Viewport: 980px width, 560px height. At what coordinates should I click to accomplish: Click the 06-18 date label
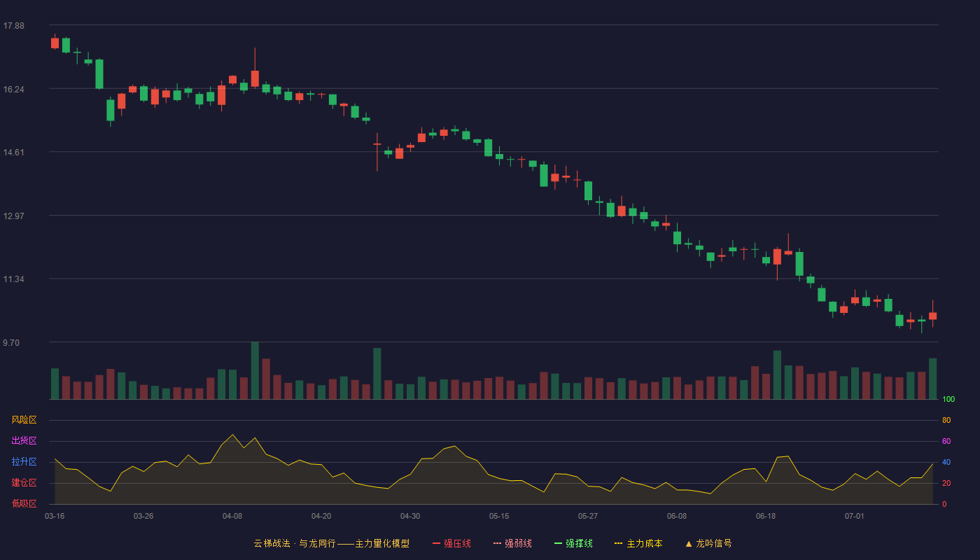coord(766,516)
